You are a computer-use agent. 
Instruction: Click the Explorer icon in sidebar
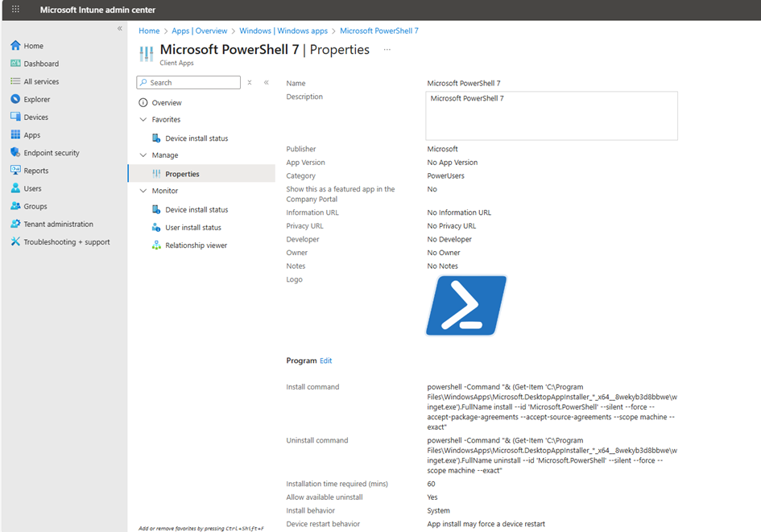click(15, 100)
